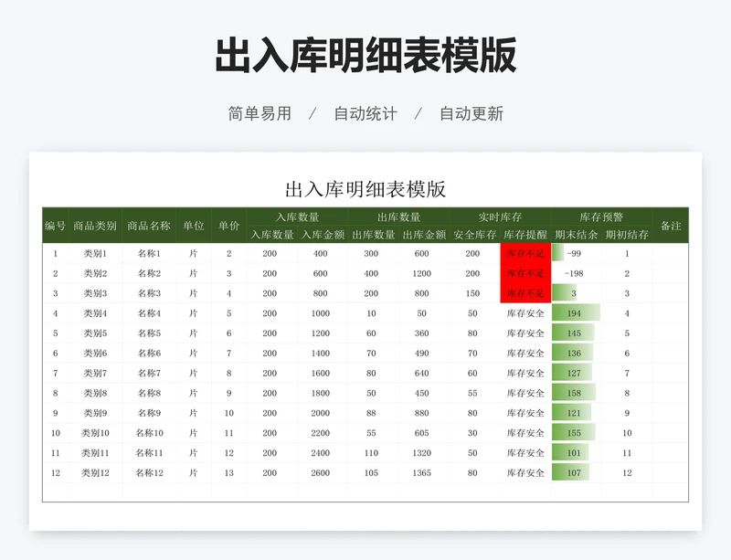Click the green data bar showing 101
This screenshot has height=560, width=731.
(x=570, y=453)
